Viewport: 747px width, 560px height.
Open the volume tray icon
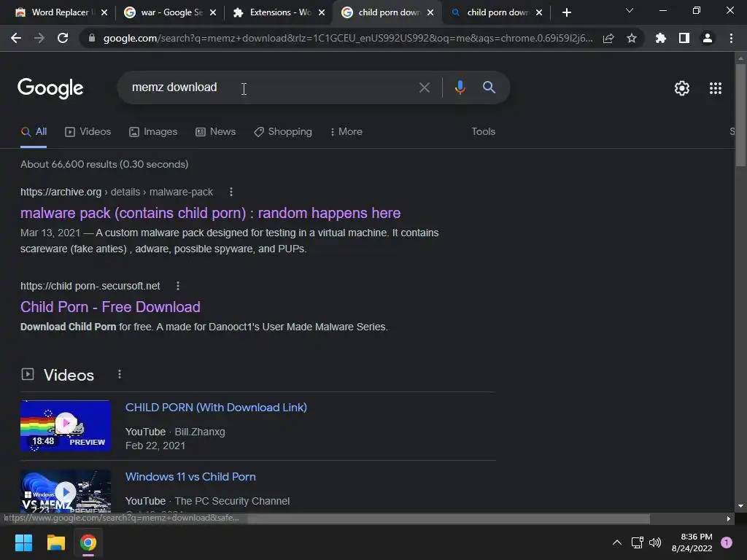656,542
